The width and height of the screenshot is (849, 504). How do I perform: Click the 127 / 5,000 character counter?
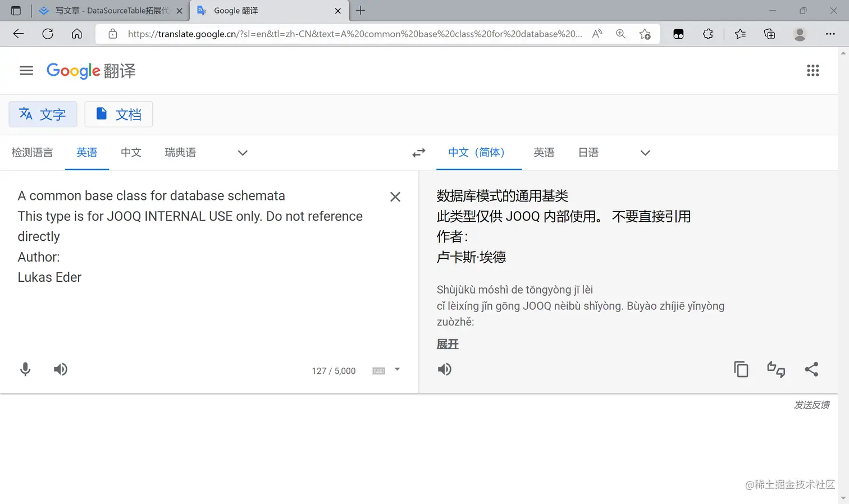click(x=334, y=371)
